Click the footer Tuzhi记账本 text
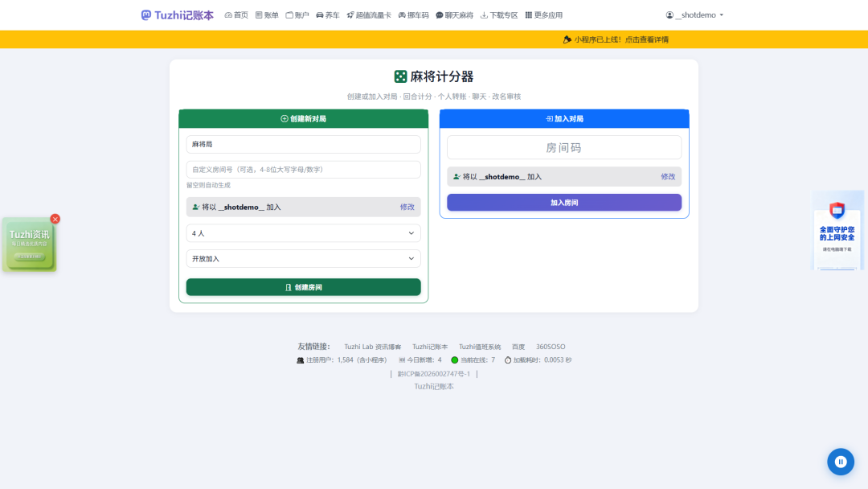Screen dimensions: 868x489 click(434, 387)
